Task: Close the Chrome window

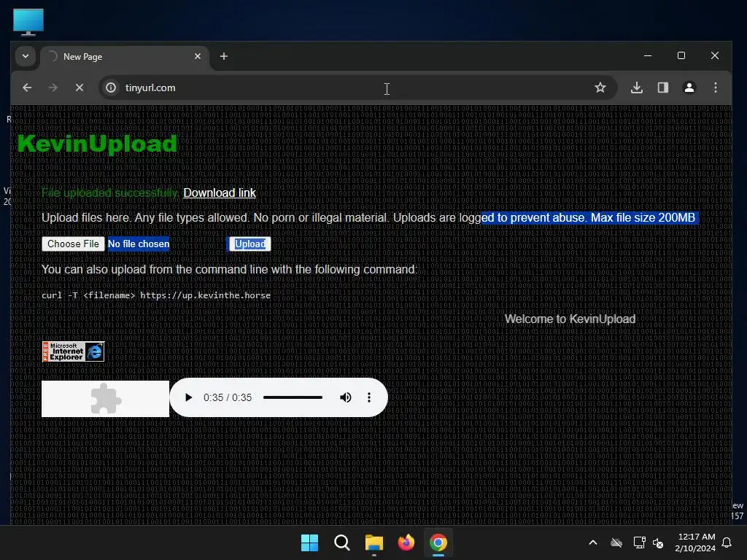Action: click(x=715, y=55)
